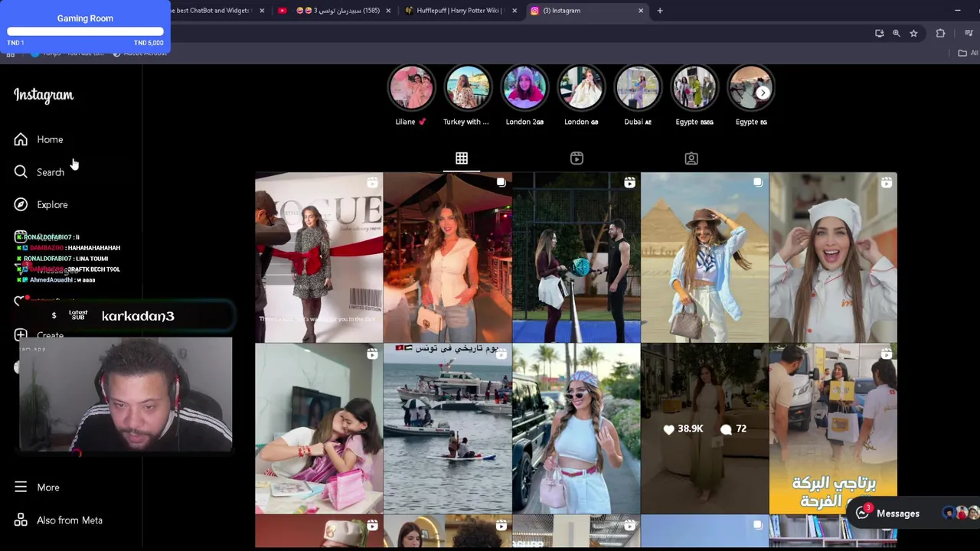This screenshot has height=551, width=980.
Task: Open the Explore page from the sidebar
Action: 41,204
